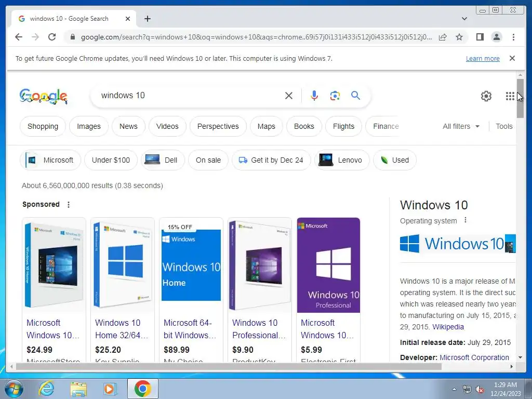
Task: Switch to the Maps results tab
Action: coord(267,126)
